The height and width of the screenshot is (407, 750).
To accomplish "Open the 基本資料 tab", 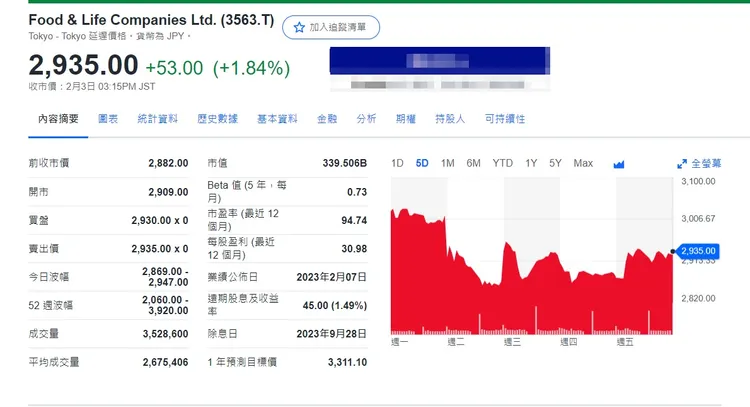I will [277, 119].
